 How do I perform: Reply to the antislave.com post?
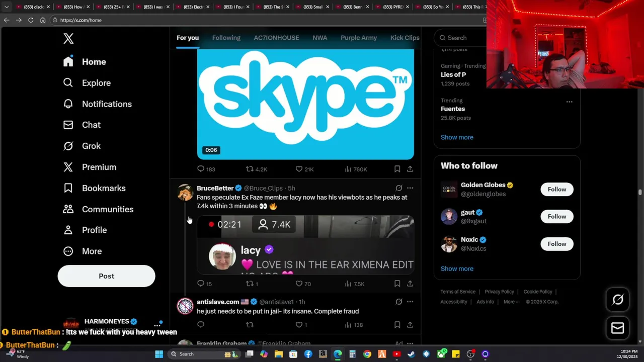(201, 325)
